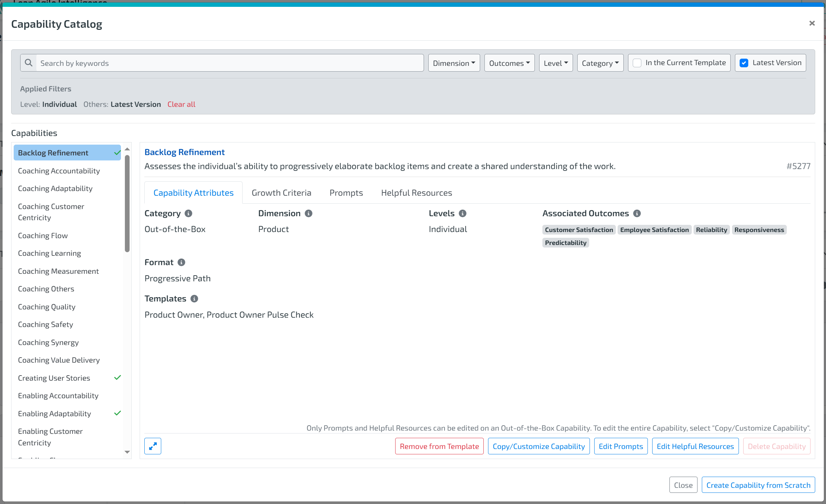Click the capabilities list scrollbar down arrow
The width and height of the screenshot is (826, 504).
[127, 452]
